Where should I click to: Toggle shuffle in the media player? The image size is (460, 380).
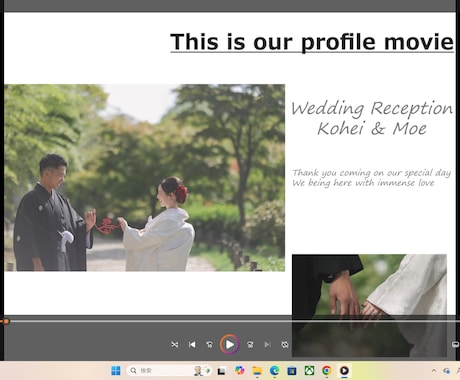point(175,344)
